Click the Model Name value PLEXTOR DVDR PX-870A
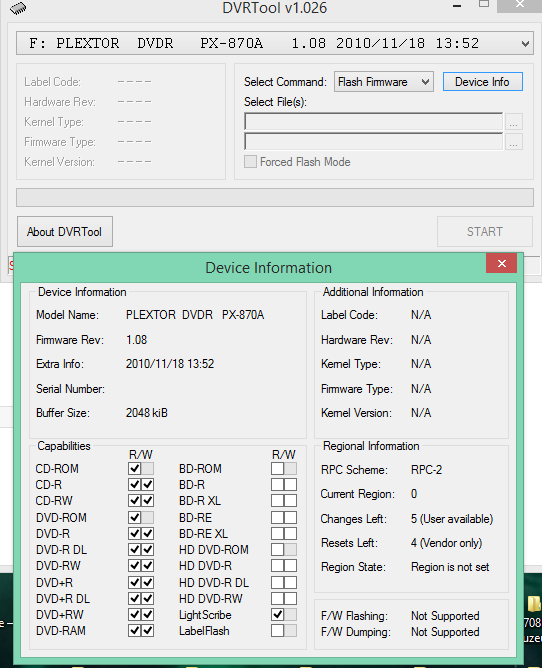 coord(195,315)
